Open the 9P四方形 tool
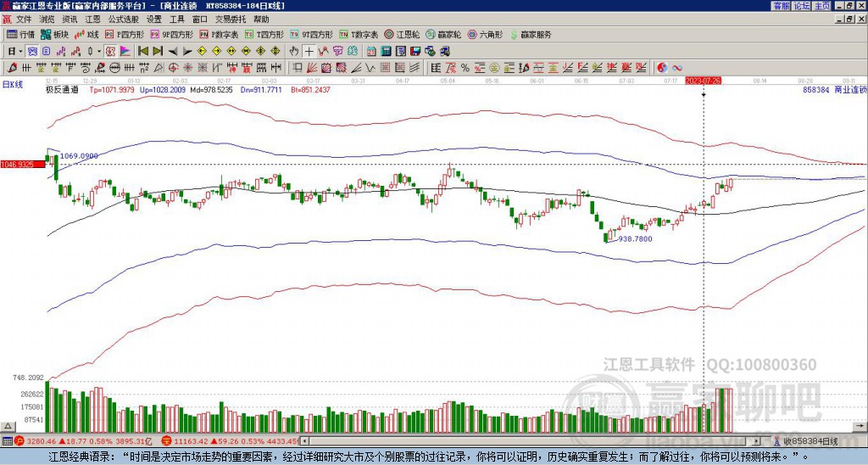868x465 pixels. tap(171, 34)
